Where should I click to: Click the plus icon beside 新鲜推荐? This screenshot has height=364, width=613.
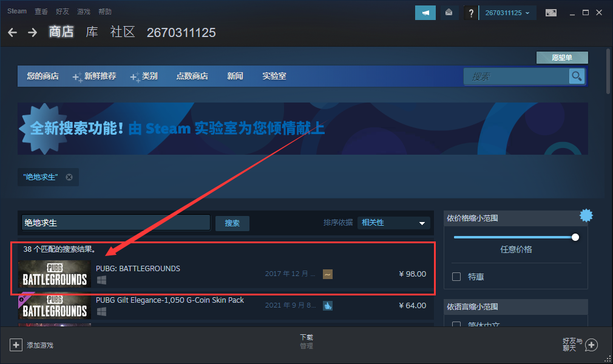78,77
